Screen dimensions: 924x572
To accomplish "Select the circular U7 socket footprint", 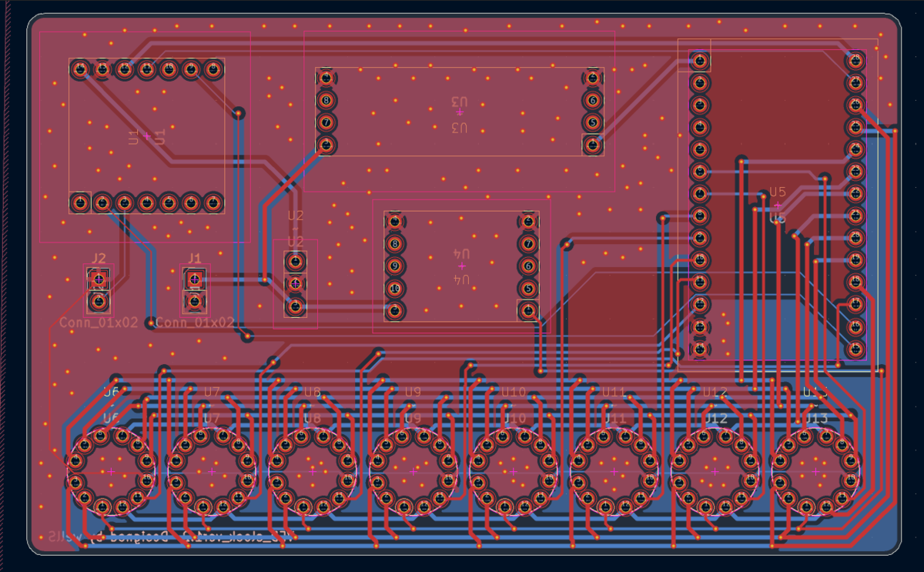I will [x=212, y=471].
